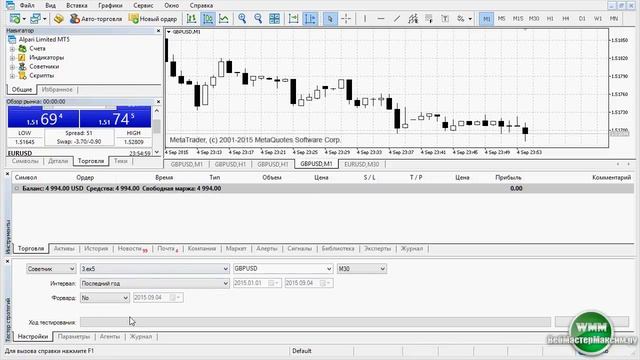640x360 pixels.
Task: Select the text label tool
Action: 445,19
